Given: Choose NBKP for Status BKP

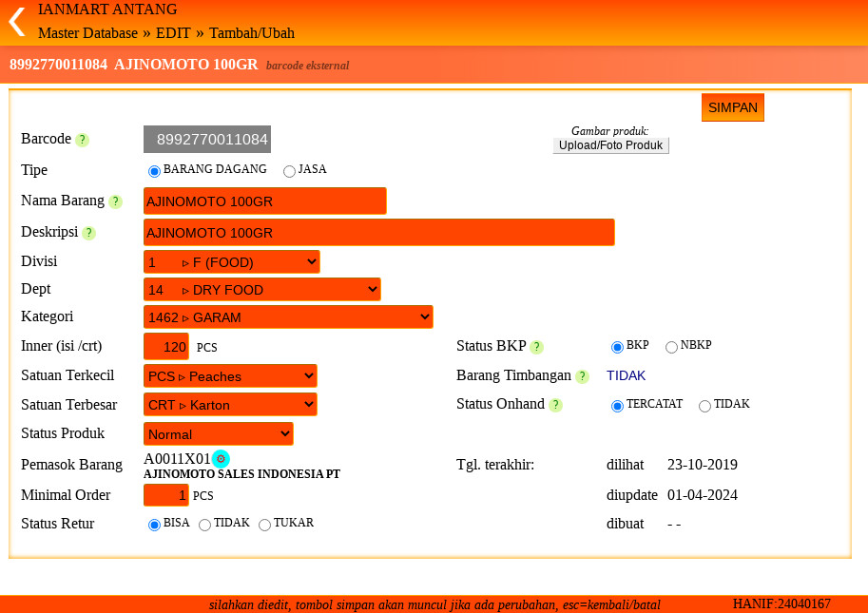Looking at the screenshot, I should (671, 347).
